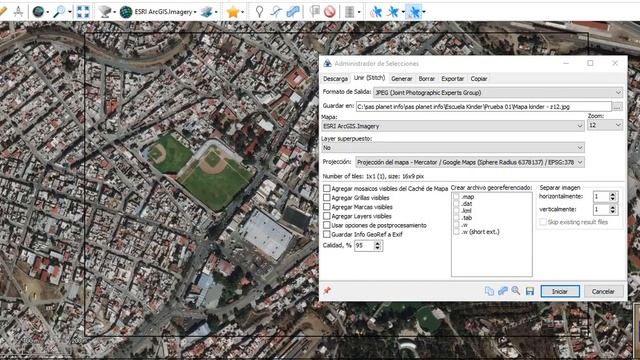The image size is (640, 360).
Task: Click the red hide-marks icon
Action: (330, 12)
